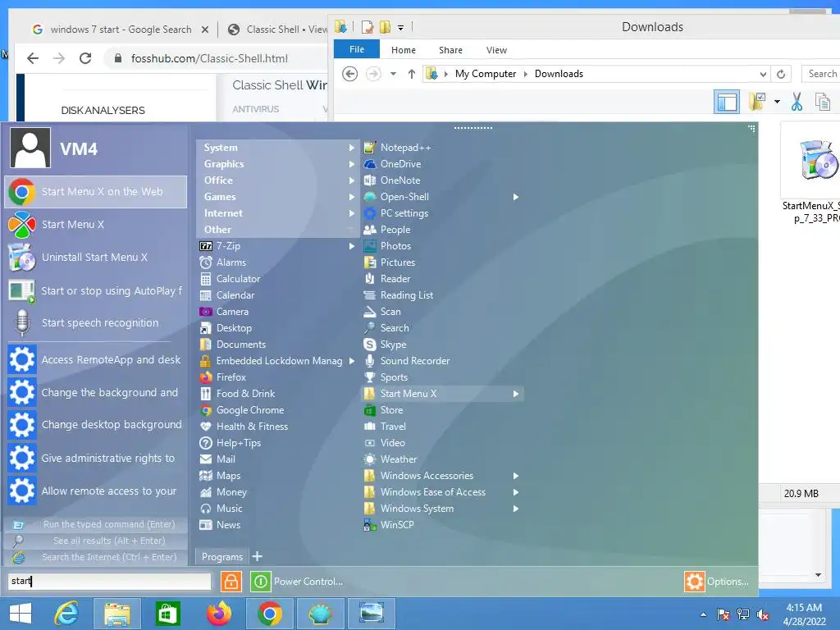Click the start menu search input field
This screenshot has height=630, width=840.
click(x=109, y=582)
